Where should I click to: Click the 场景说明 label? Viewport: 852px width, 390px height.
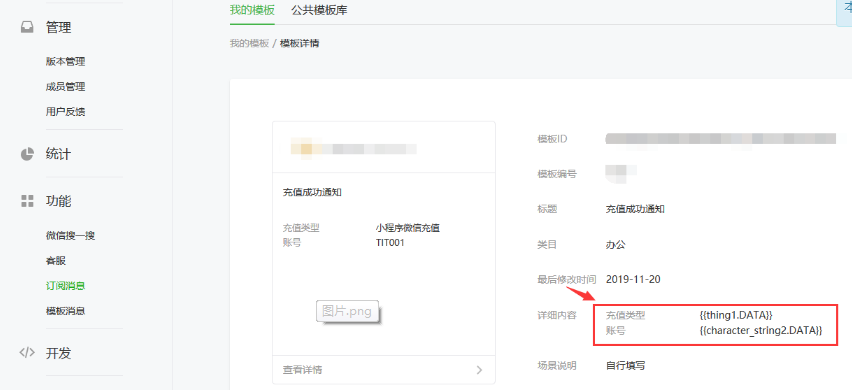click(557, 366)
